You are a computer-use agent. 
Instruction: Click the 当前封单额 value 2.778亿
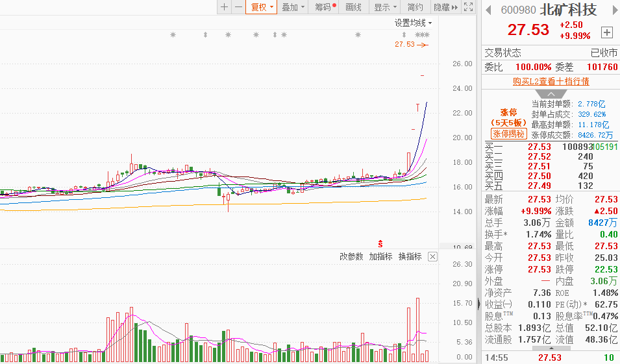point(591,104)
